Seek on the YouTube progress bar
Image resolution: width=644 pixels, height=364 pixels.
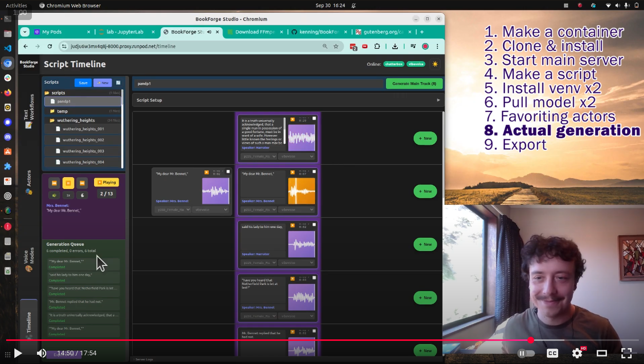click(322, 340)
